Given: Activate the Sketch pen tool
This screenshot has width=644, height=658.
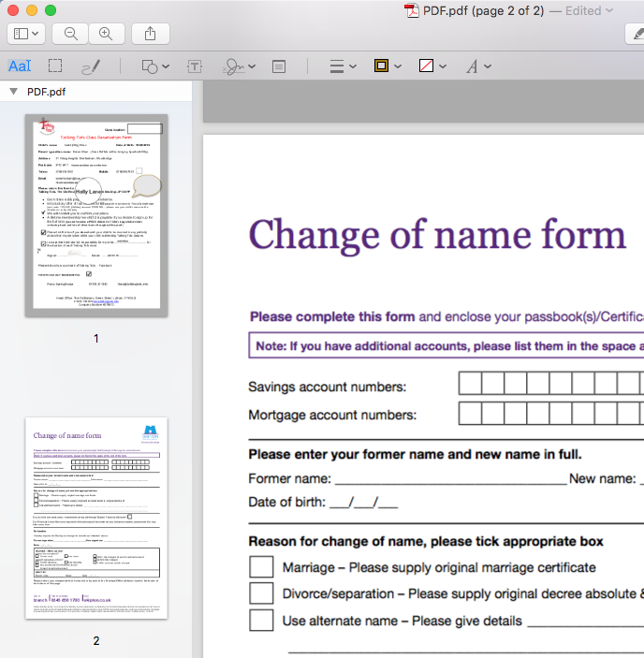Looking at the screenshot, I should pos(91,66).
